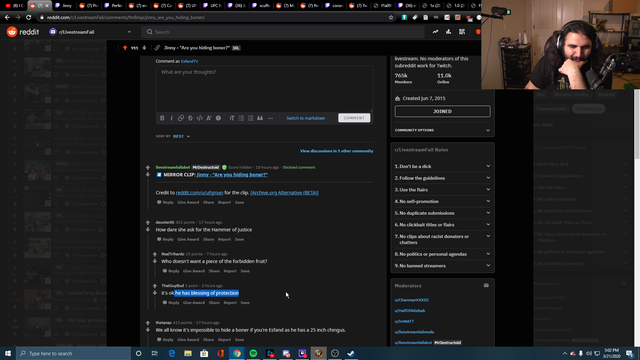Open Microsoft Edge from the taskbar
Image resolution: width=640 pixels, height=360 pixels.
click(171, 353)
